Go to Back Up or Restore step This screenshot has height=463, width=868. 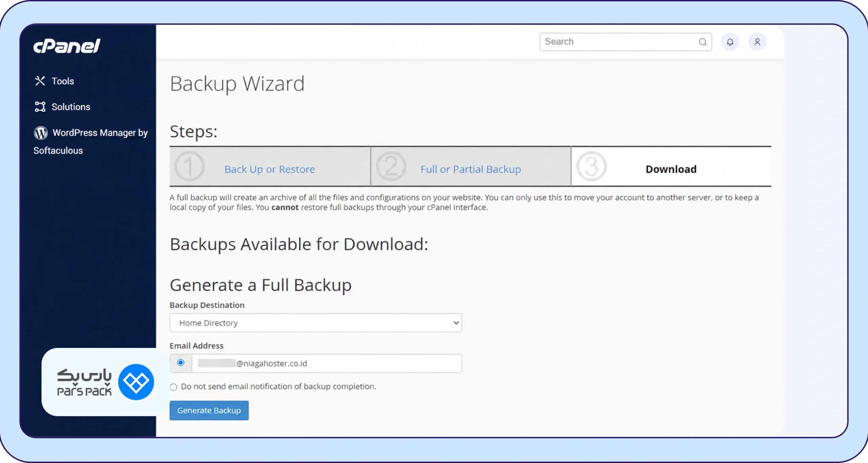click(x=270, y=169)
